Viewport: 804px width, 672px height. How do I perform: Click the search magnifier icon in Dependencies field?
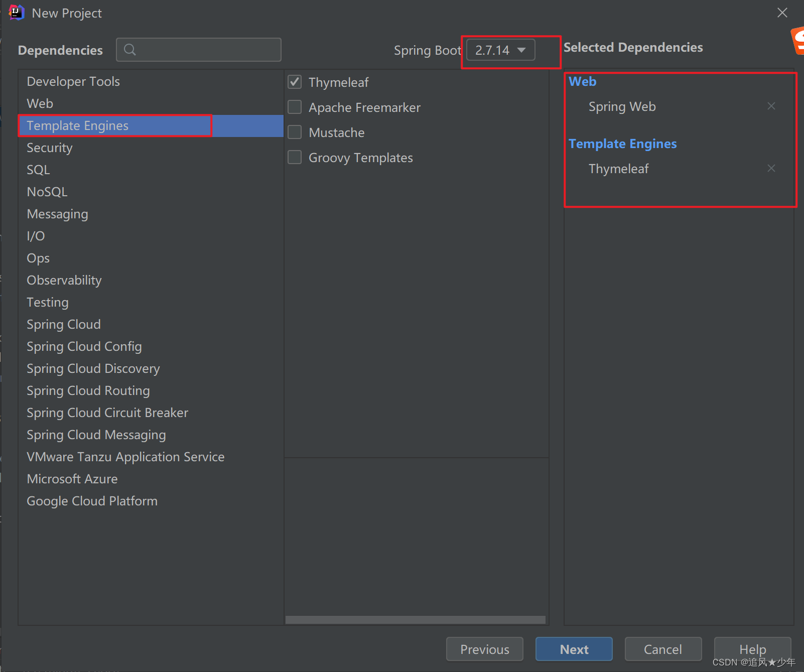pyautogui.click(x=130, y=50)
